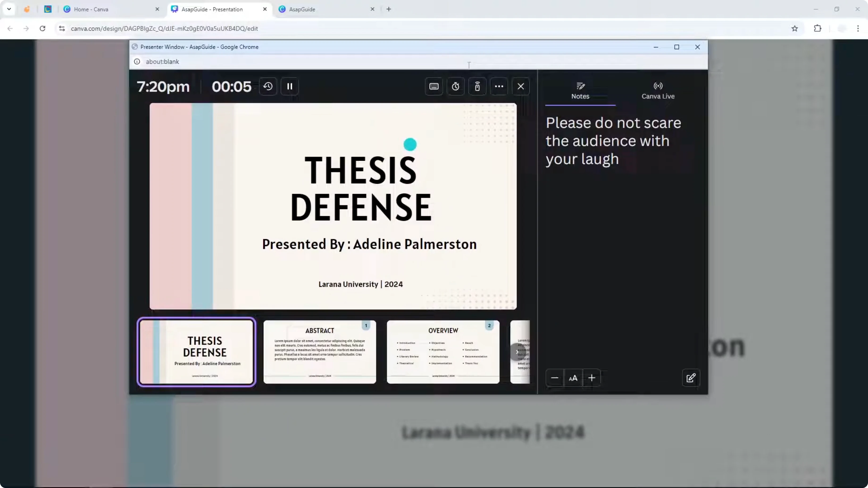Screen dimensions: 868x488
Task: Switch to the Canva Live tab
Action: (658, 91)
